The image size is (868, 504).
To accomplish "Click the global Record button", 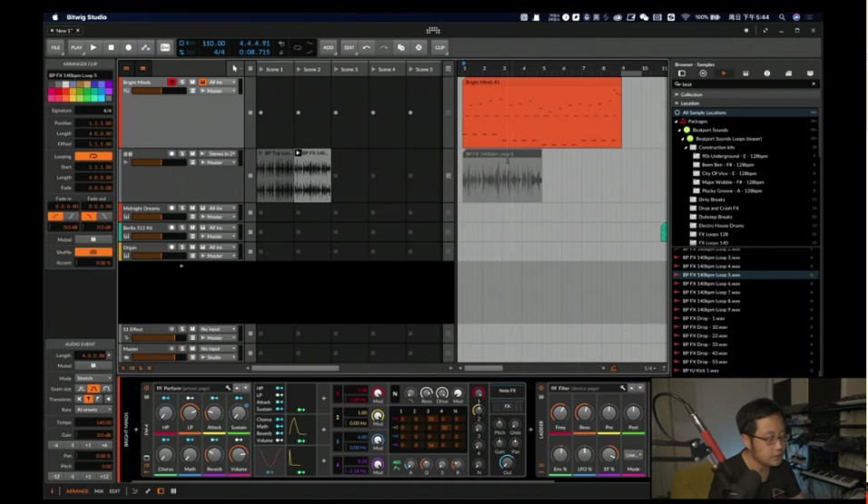I will pos(128,47).
